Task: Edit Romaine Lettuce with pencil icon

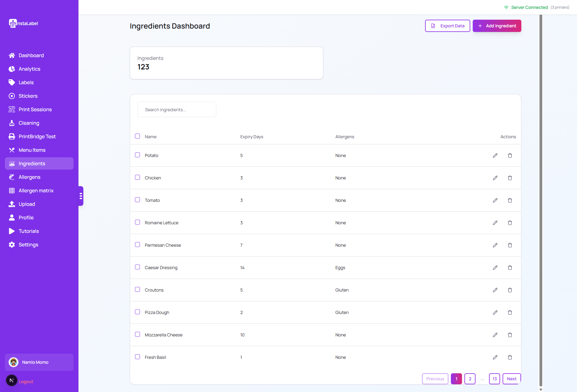Action: point(495,223)
